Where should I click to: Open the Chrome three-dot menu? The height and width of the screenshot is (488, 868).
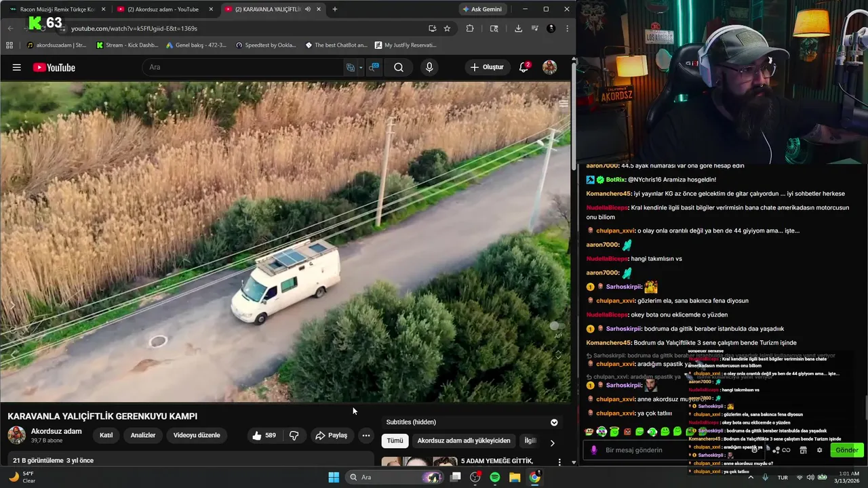pyautogui.click(x=567, y=28)
